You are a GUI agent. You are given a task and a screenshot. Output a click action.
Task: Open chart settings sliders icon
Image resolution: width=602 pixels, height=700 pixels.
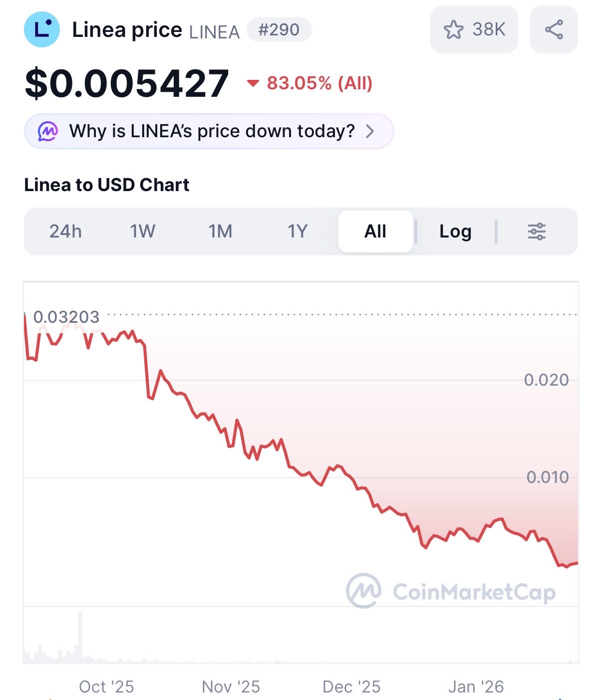537,232
